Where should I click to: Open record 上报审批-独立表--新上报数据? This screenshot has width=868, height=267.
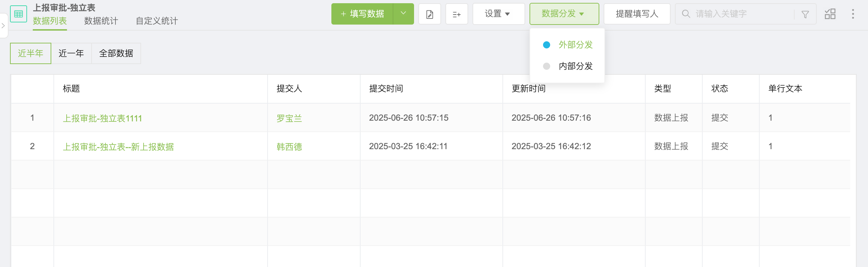tap(118, 147)
